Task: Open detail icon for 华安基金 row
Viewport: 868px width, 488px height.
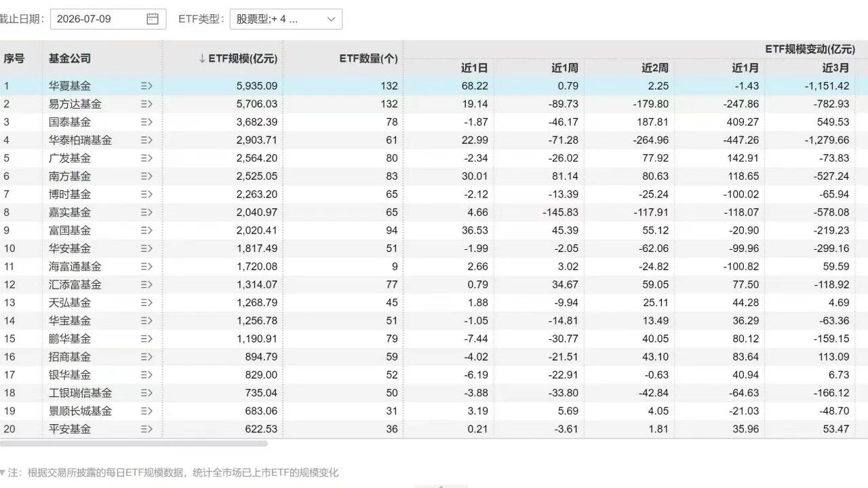Action: point(146,248)
